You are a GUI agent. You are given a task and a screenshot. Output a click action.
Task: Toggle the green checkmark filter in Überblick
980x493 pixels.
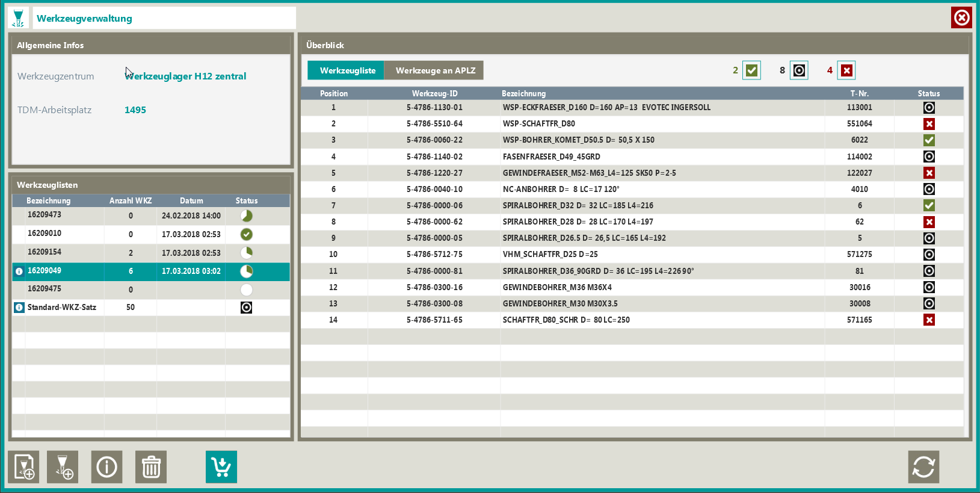click(751, 70)
